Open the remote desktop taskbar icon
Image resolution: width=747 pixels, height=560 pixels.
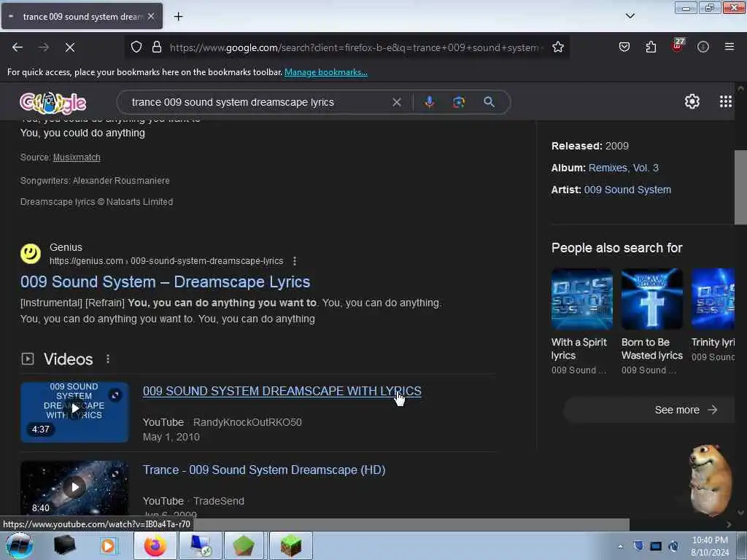[x=201, y=545]
